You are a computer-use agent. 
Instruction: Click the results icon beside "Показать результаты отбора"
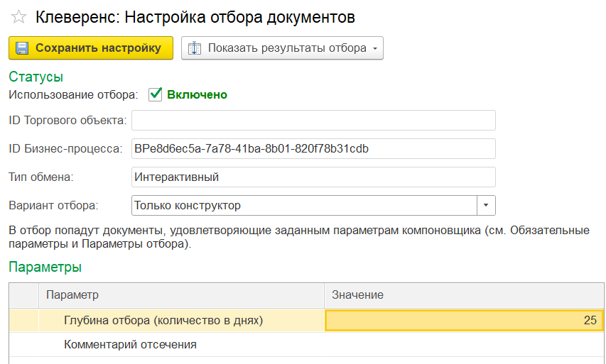(195, 48)
